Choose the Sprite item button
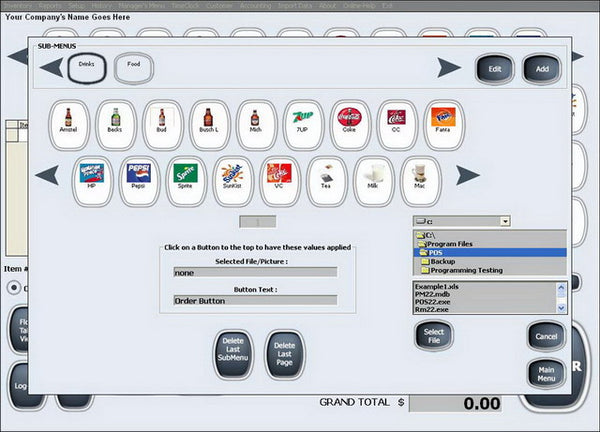The image size is (600, 432). tap(186, 181)
